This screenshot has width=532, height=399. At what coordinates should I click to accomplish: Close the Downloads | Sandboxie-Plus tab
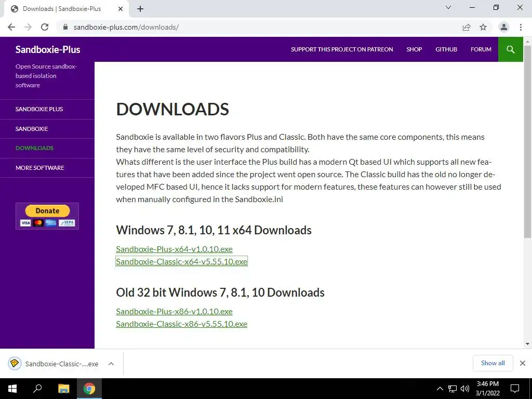tap(121, 9)
